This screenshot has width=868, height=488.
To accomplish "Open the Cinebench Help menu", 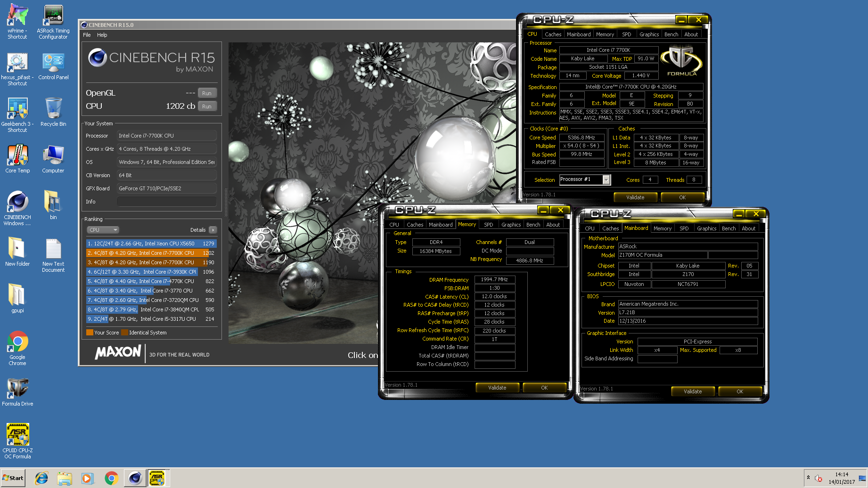I will click(x=102, y=35).
